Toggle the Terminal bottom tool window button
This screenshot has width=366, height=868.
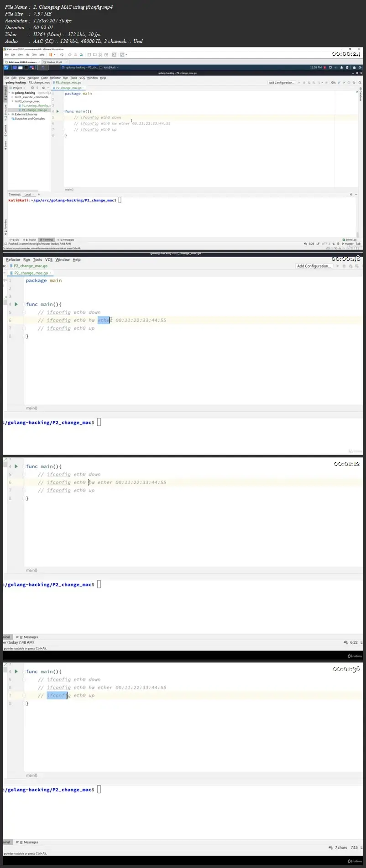[47, 240]
